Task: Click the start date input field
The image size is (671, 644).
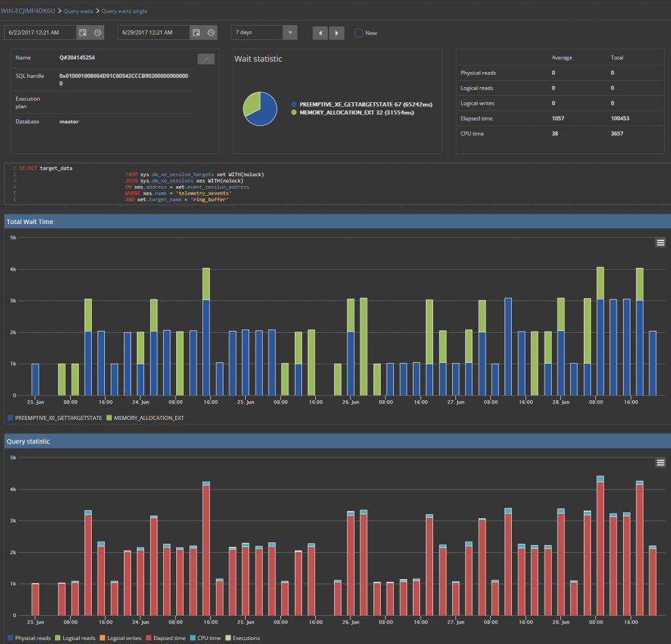Action: click(x=39, y=33)
